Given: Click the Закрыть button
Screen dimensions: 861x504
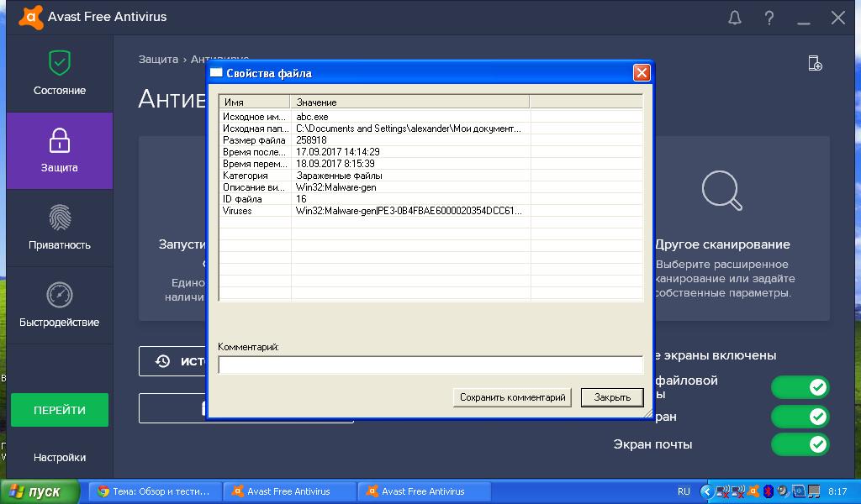Looking at the screenshot, I should [612, 397].
